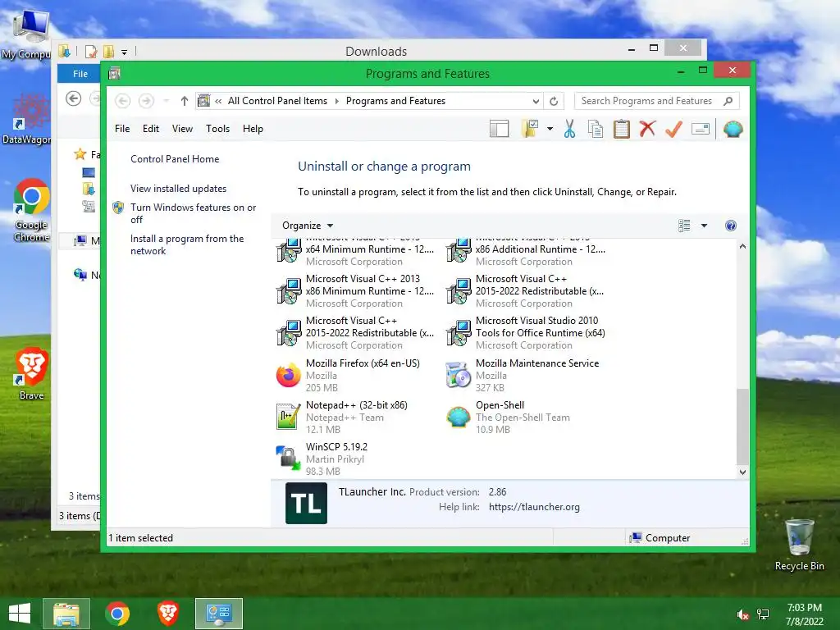Click the Cut scissors toolbar icon
This screenshot has width=840, height=630.
(569, 129)
